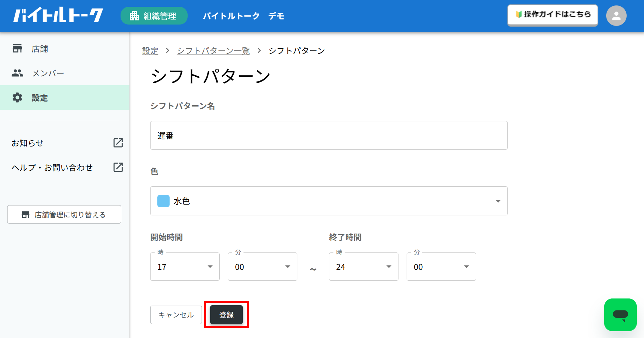Switch using 店舗管理に切り替える button
644x338 pixels.
[64, 214]
